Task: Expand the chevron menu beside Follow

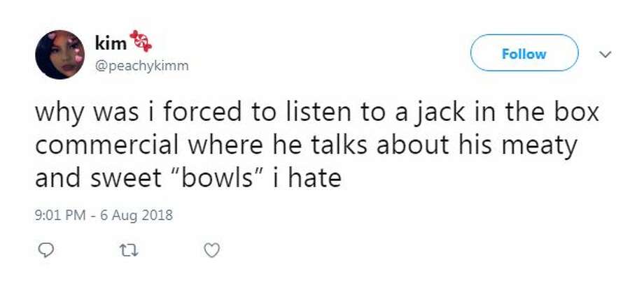Action: pos(606,54)
